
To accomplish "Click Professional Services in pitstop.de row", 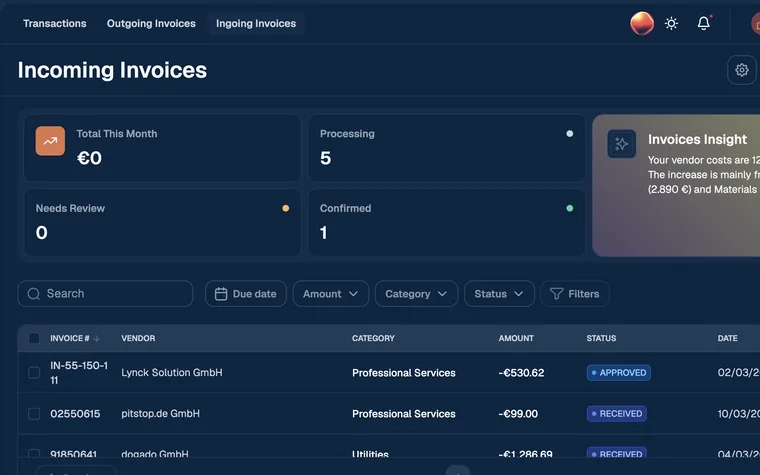I will point(404,413).
